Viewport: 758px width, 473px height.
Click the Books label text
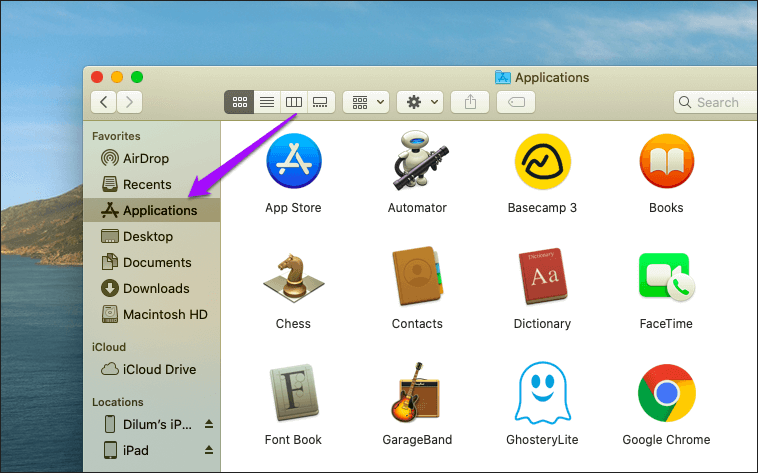(x=666, y=208)
